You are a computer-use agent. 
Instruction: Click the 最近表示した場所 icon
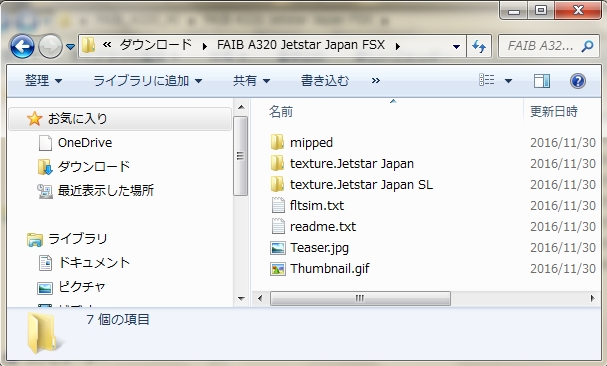pyautogui.click(x=45, y=191)
